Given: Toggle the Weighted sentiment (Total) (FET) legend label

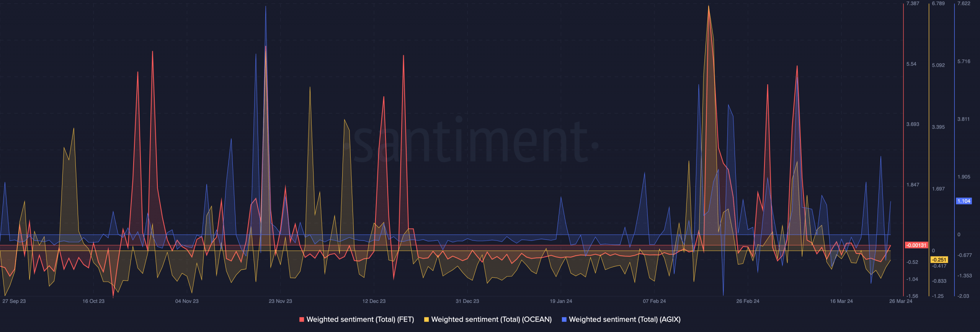Looking at the screenshot, I should [x=360, y=319].
